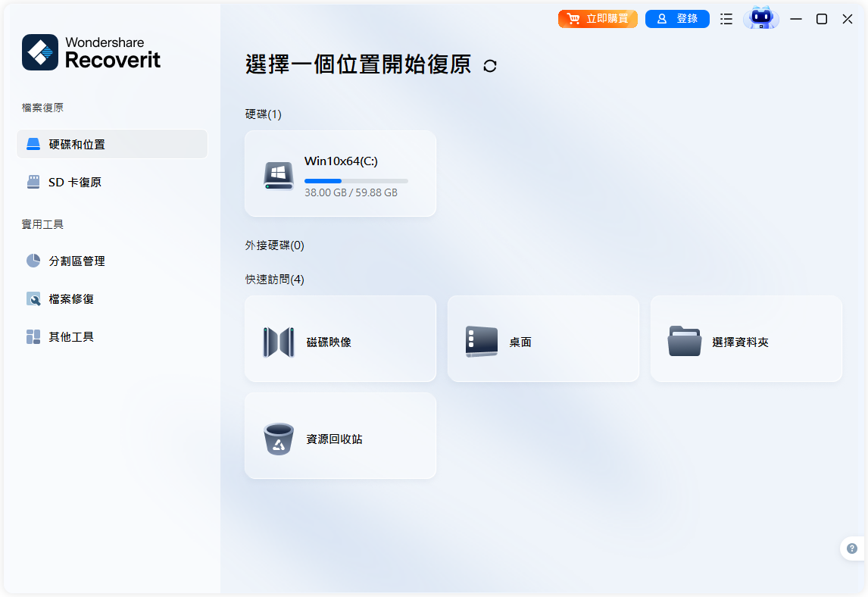Viewport: 868px width, 597px height.
Task: Open the help question mark icon
Action: point(852,548)
